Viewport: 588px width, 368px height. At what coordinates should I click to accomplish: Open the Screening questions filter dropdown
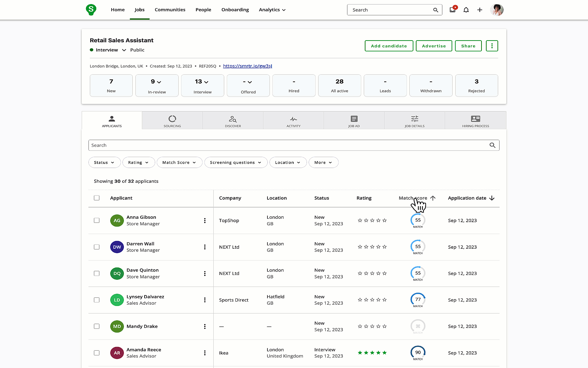(x=236, y=163)
